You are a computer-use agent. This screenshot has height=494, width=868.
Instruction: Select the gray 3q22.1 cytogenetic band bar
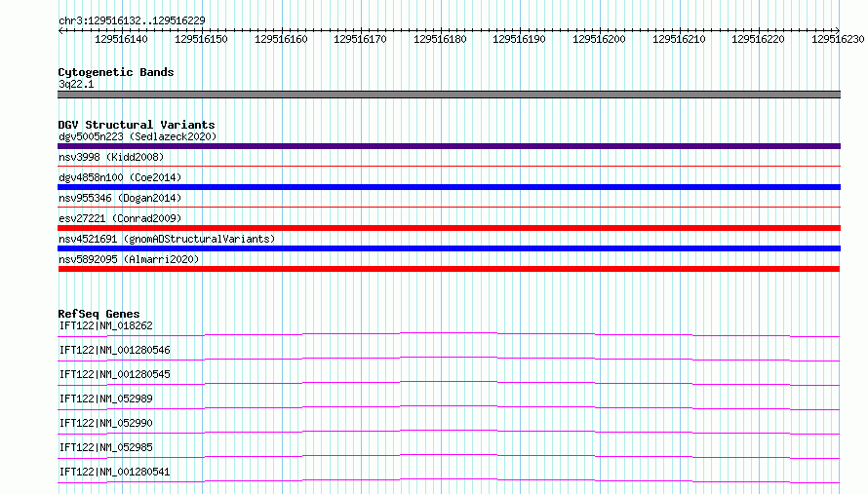coord(449,95)
